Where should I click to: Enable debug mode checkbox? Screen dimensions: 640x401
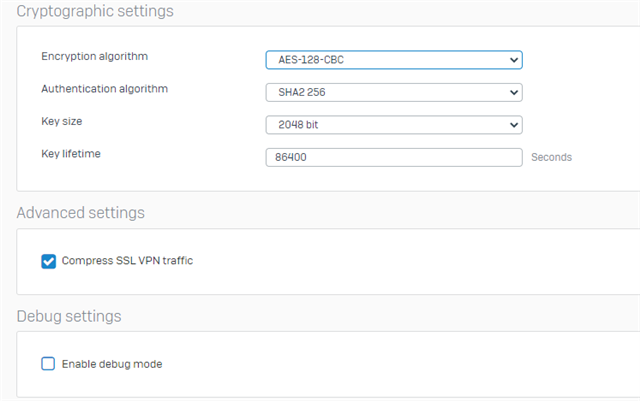pyautogui.click(x=48, y=364)
